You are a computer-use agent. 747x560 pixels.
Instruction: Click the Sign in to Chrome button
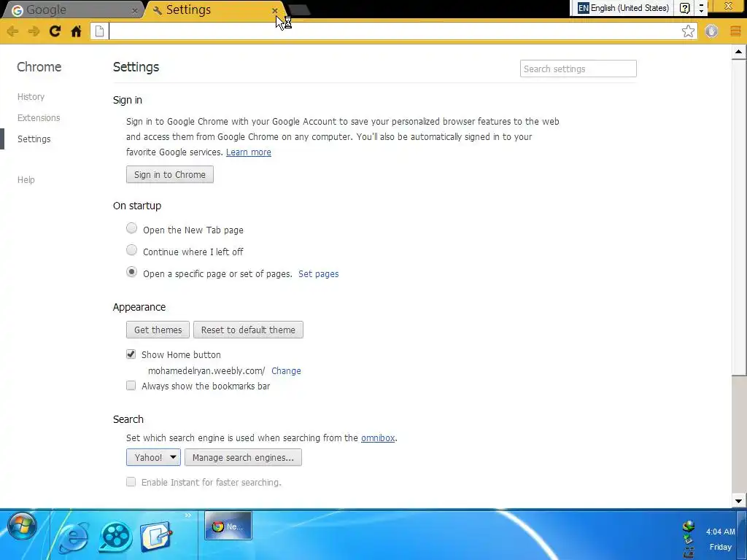(169, 174)
